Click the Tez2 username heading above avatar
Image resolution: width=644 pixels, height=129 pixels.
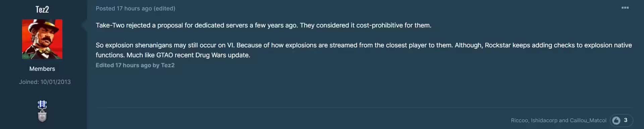(42, 9)
